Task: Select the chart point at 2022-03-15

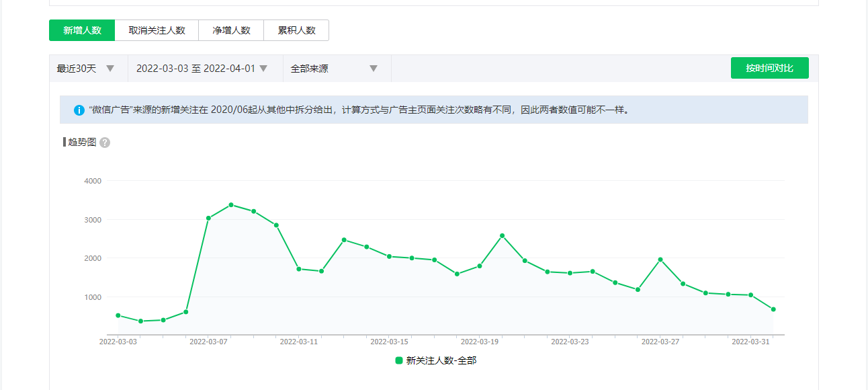Action: (x=389, y=256)
